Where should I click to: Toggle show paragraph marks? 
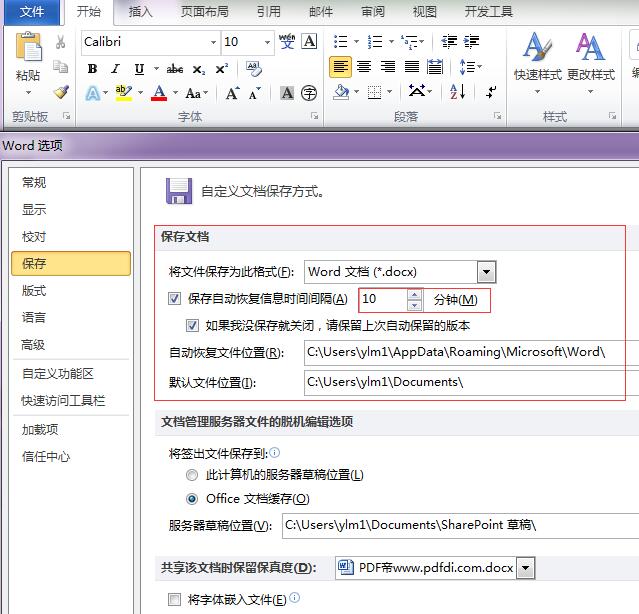(x=491, y=92)
